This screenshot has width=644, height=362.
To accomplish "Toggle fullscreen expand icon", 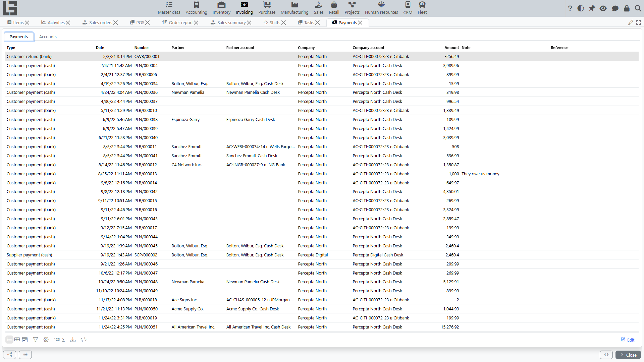I will coord(639,22).
